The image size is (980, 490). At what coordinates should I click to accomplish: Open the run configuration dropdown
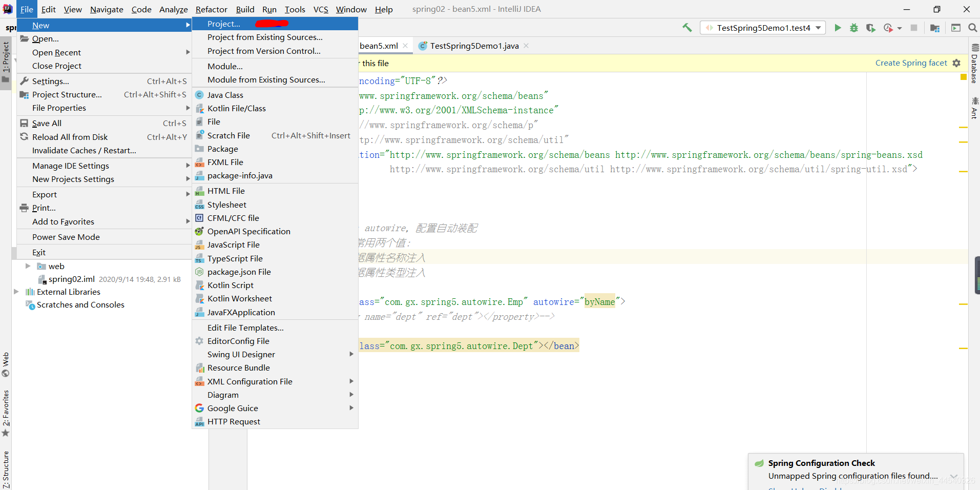[763, 28]
